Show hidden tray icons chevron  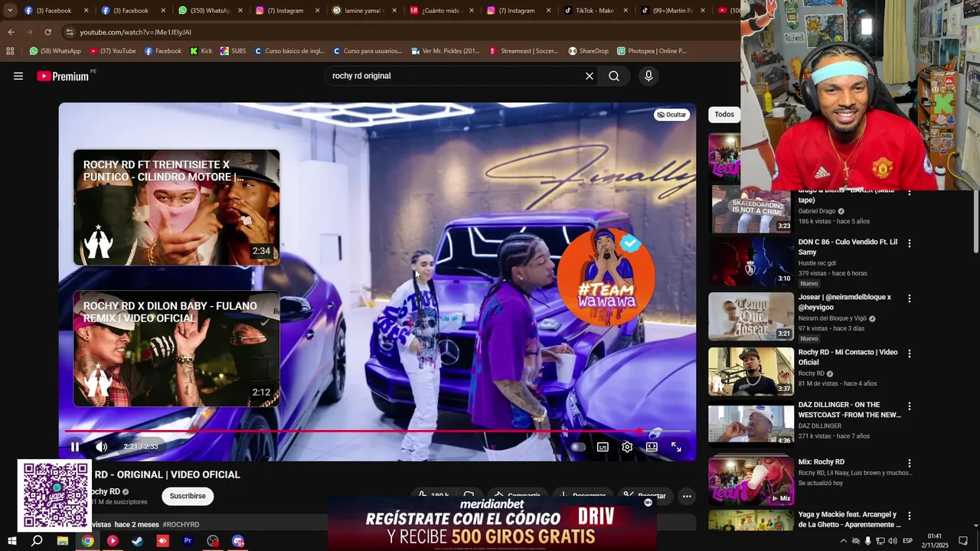843,541
